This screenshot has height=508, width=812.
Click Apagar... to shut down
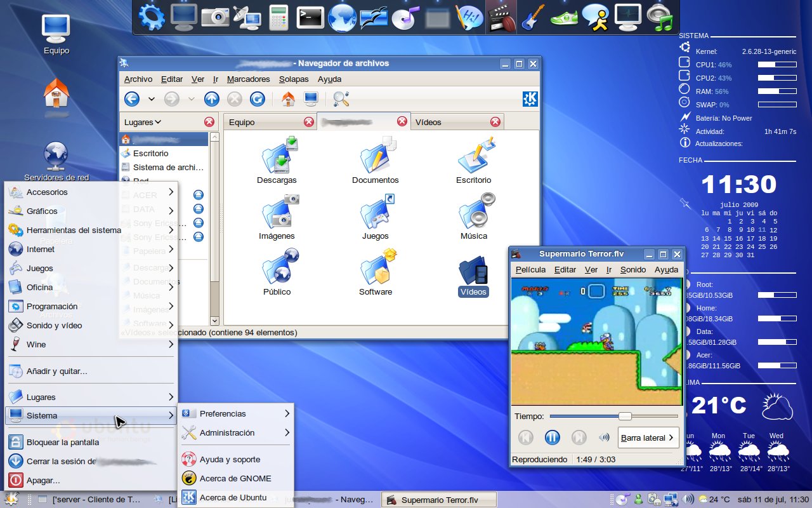pos(91,480)
